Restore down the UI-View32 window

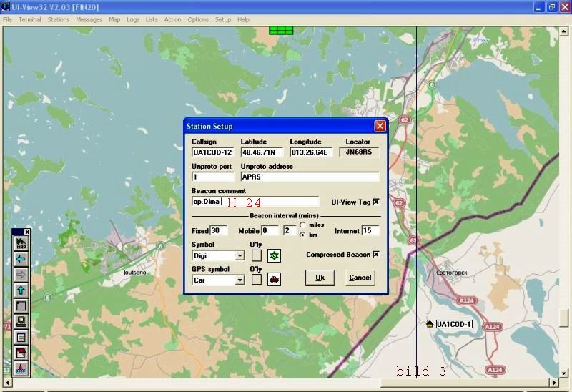pos(551,7)
